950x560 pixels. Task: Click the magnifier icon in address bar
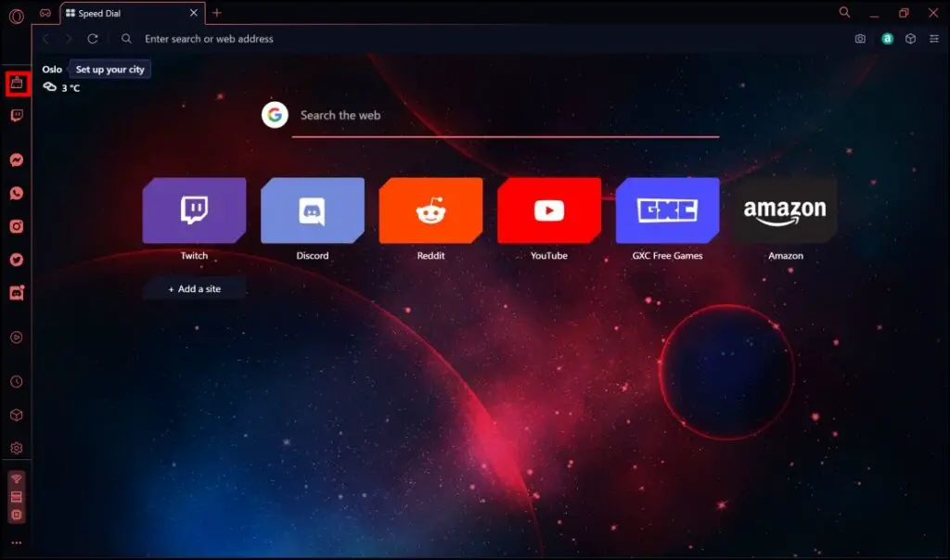126,39
